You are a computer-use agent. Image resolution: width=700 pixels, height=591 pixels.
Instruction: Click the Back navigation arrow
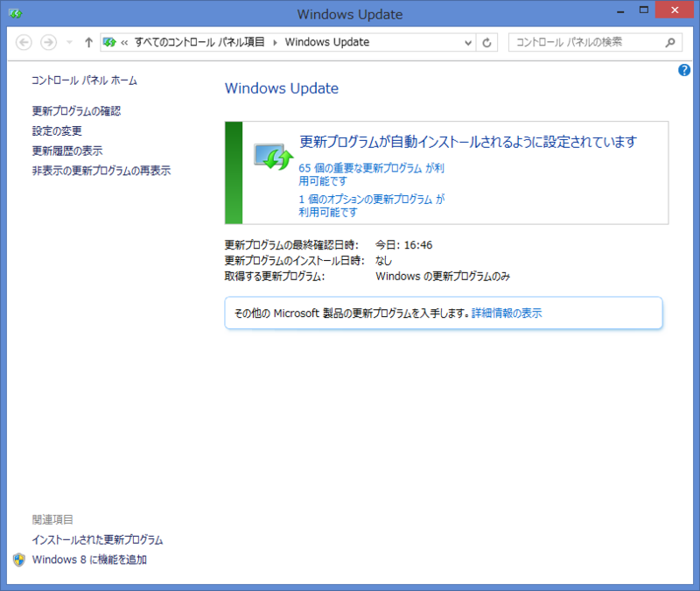point(24,42)
